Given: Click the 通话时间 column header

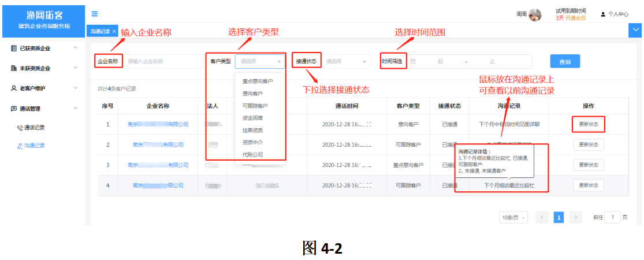Looking at the screenshot, I should [347, 106].
